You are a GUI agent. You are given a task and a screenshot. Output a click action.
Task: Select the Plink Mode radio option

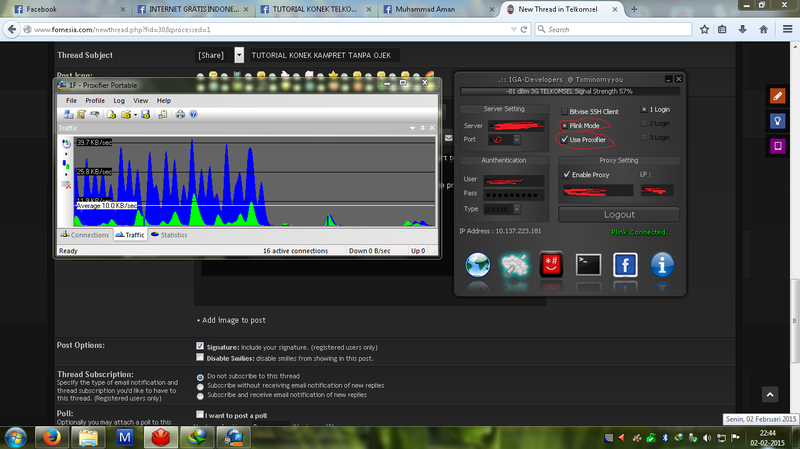(564, 126)
